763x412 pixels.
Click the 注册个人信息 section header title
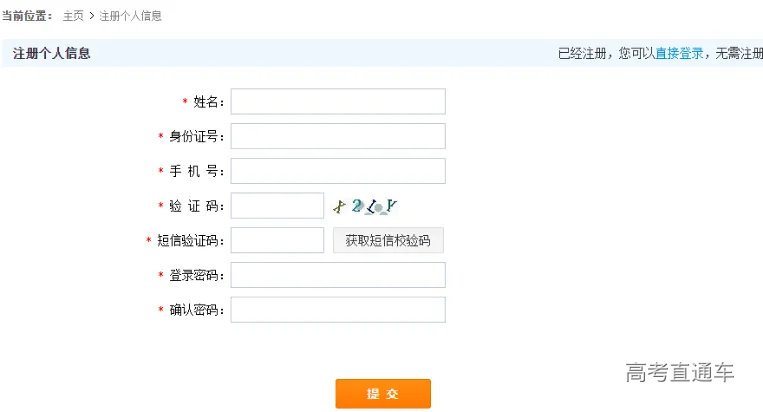coord(52,54)
